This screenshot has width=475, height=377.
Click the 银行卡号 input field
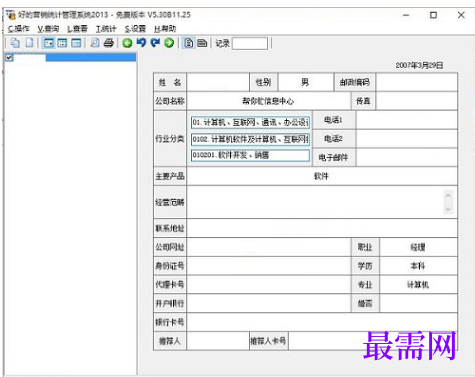[322, 322]
